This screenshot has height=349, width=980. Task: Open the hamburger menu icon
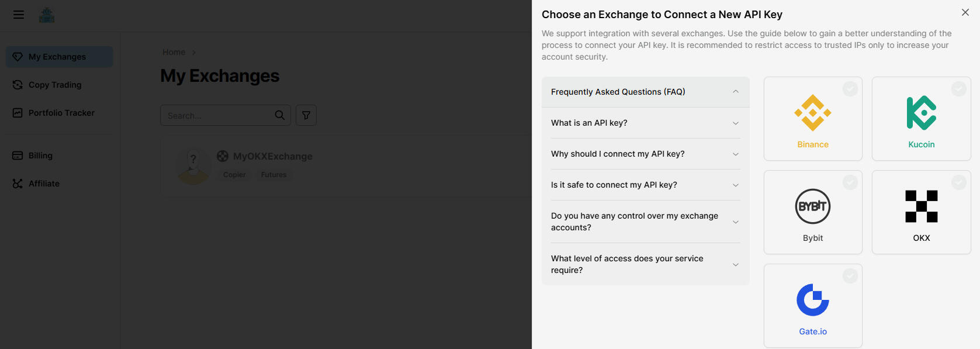click(x=19, y=15)
